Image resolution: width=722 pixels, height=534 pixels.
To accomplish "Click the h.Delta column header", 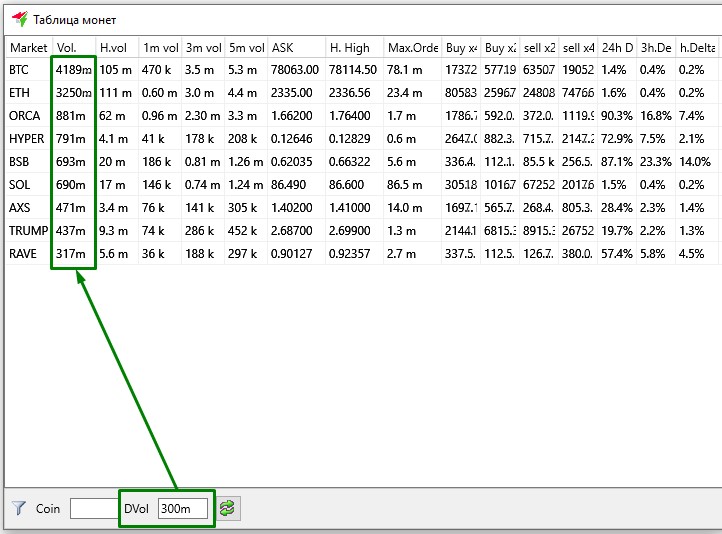I will pos(697,47).
